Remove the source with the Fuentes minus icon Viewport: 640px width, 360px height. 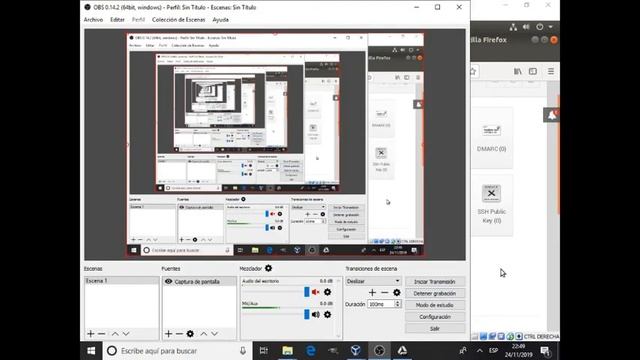pyautogui.click(x=179, y=334)
